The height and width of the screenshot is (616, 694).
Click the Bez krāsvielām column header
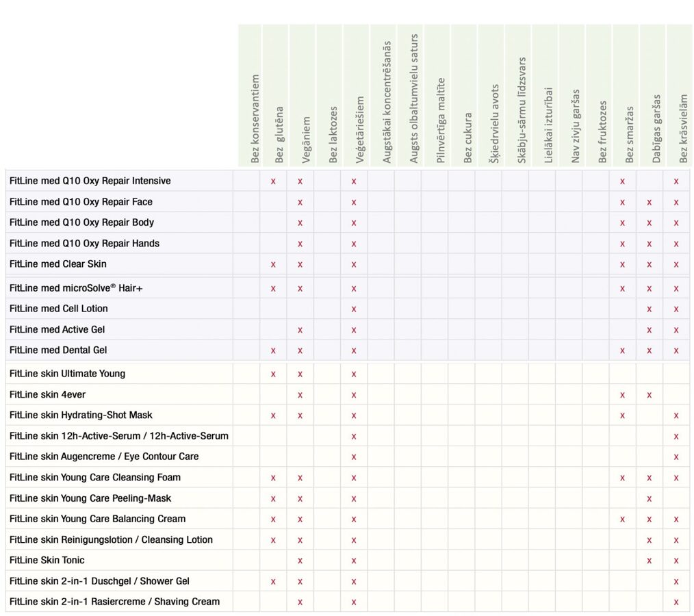[x=683, y=129]
